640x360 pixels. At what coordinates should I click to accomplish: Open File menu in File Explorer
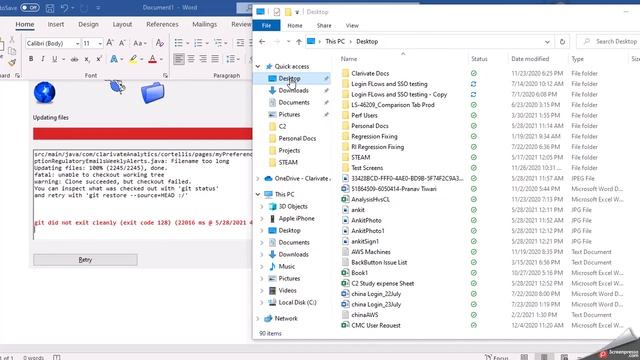(x=267, y=25)
